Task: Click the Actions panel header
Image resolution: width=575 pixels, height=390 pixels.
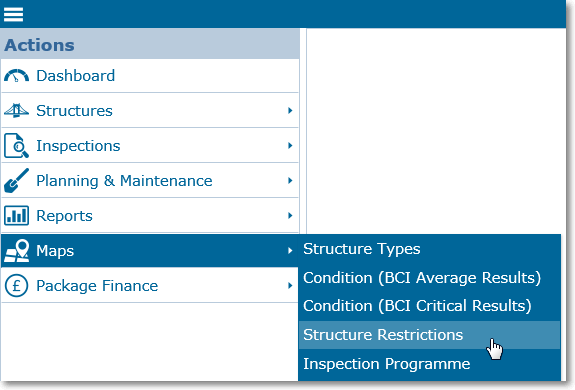Action: [150, 44]
